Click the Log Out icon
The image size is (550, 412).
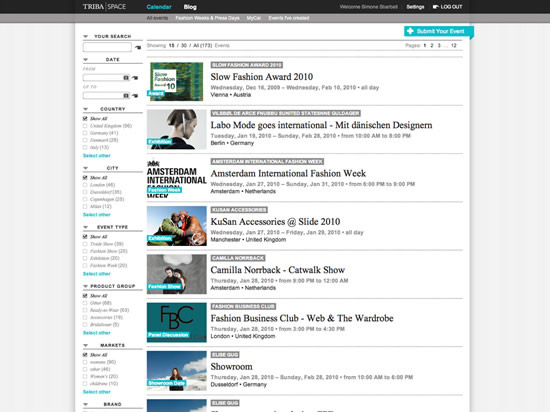(x=436, y=7)
